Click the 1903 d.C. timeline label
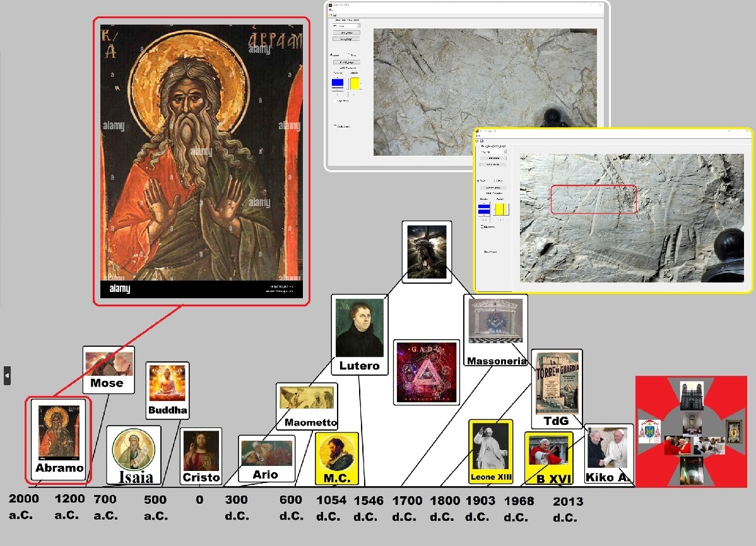The height and width of the screenshot is (546, 756). [480, 508]
